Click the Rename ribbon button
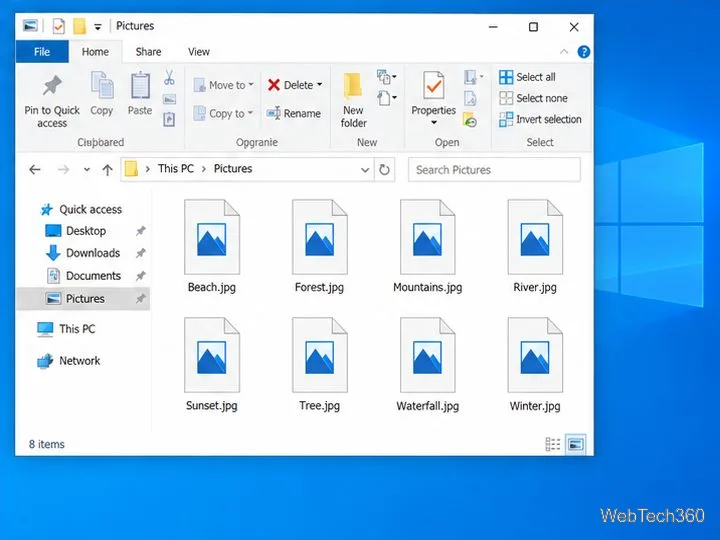 pos(294,113)
